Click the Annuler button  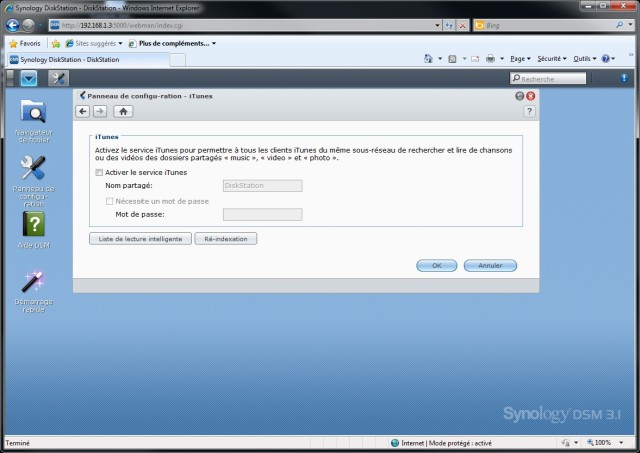click(x=490, y=265)
